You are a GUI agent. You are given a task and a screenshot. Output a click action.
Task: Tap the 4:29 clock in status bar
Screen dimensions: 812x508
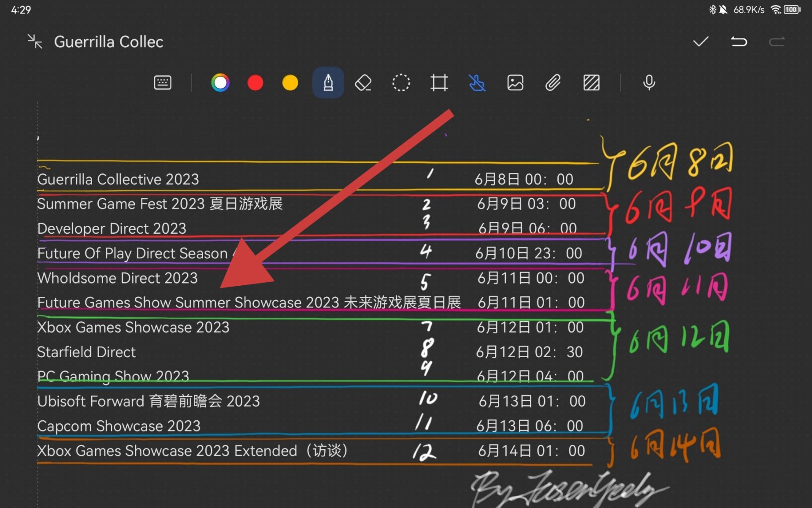[21, 10]
